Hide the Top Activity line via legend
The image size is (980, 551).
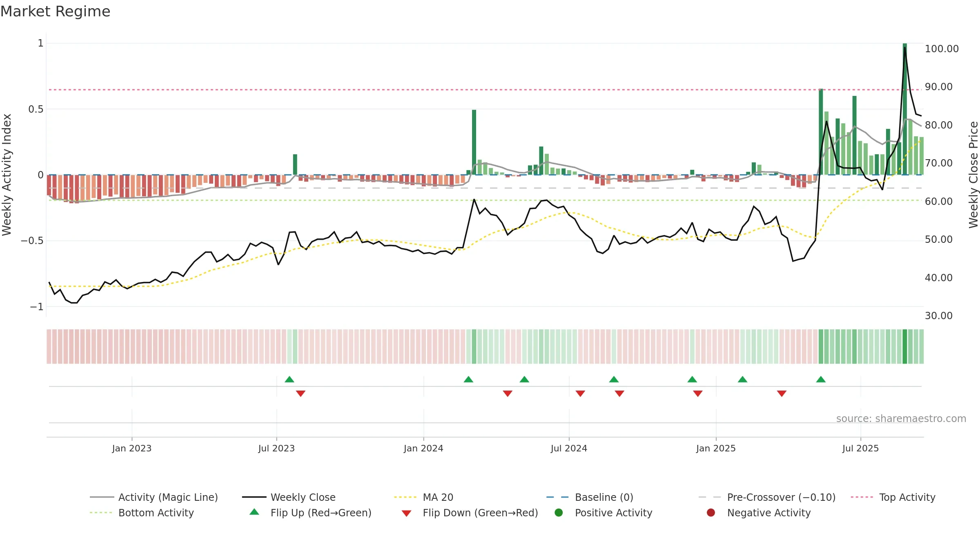(x=893, y=497)
